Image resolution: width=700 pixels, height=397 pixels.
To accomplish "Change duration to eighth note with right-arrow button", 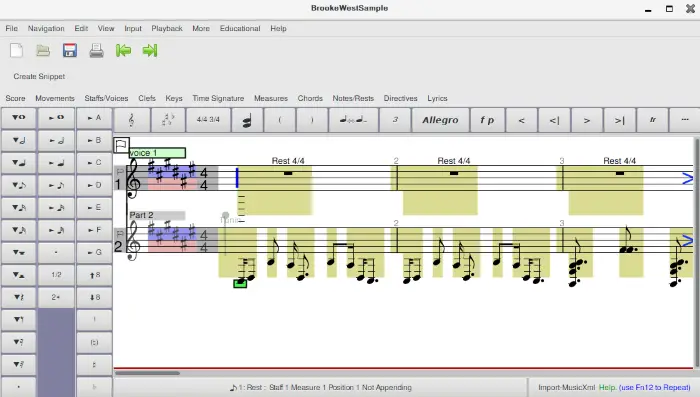I will coord(56,185).
